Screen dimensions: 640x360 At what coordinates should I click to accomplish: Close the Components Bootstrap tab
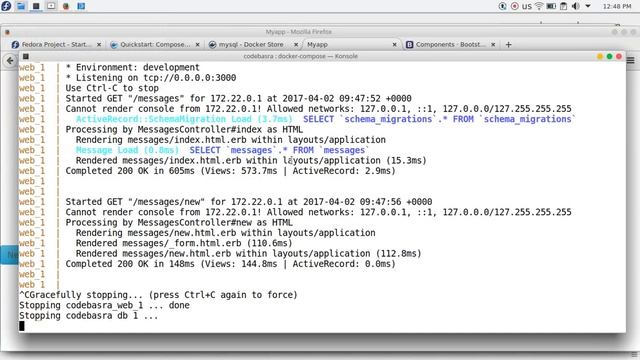click(493, 44)
